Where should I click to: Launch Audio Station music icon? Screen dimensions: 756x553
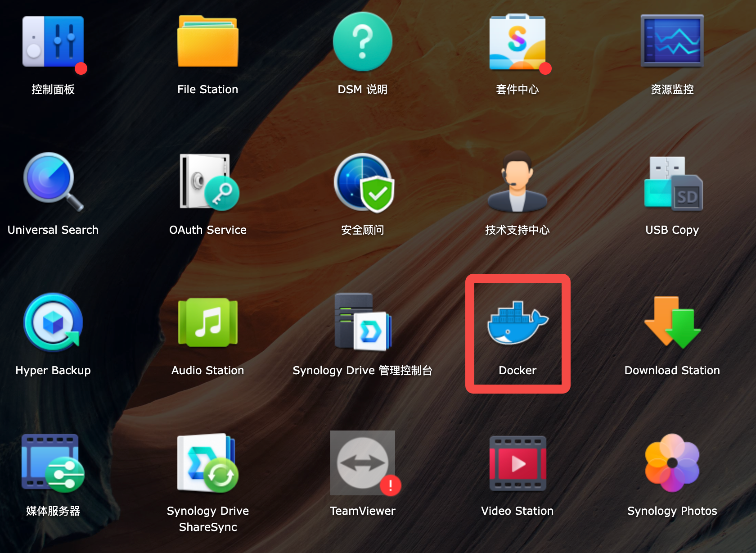pos(208,322)
